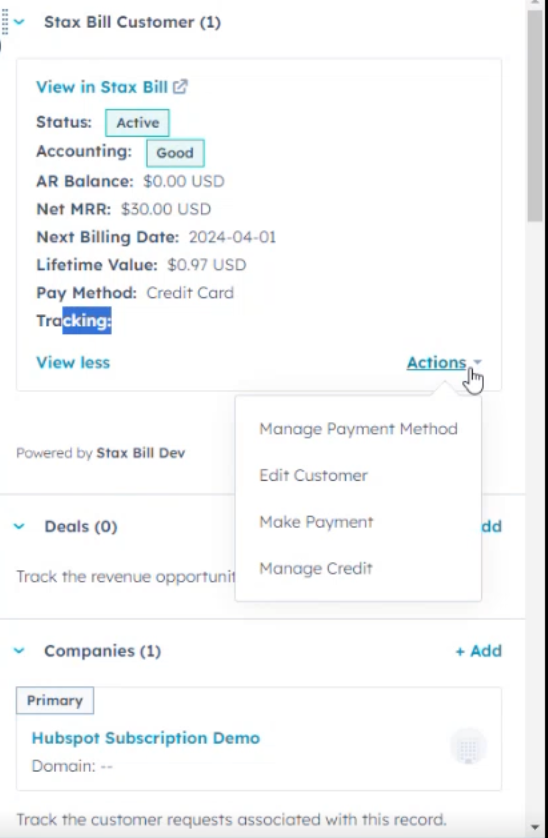Screen dimensions: 548x838
Task: Click the scrollbar down arrow
Action: [536, 827]
